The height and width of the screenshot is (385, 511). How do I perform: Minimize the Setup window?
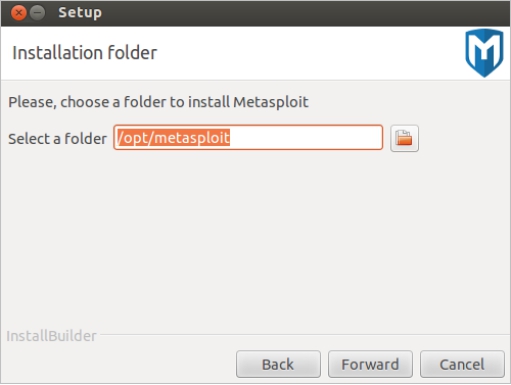pyautogui.click(x=37, y=13)
